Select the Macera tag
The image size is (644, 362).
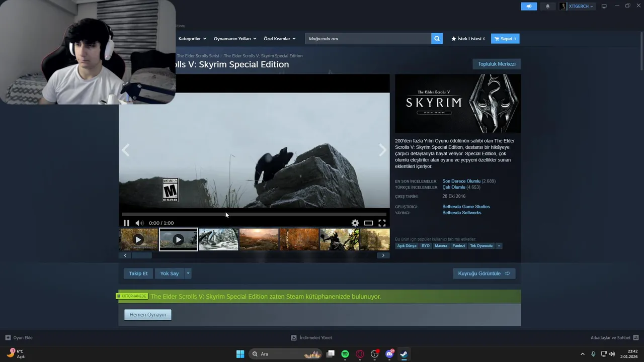click(441, 246)
